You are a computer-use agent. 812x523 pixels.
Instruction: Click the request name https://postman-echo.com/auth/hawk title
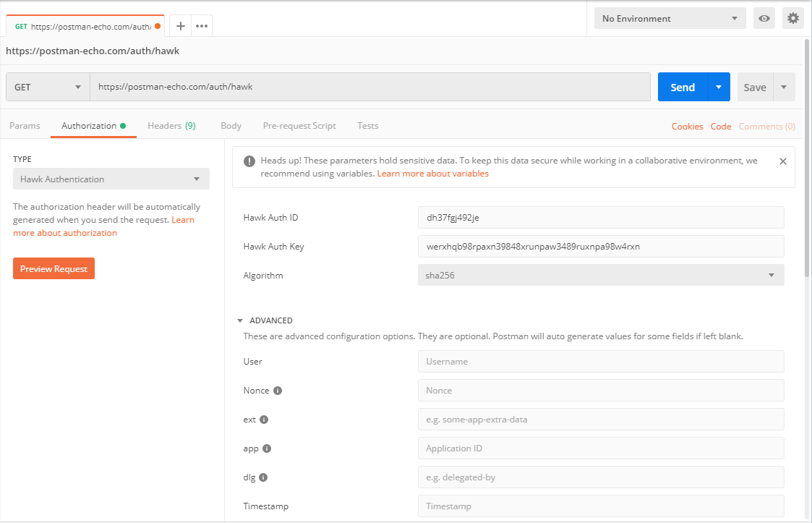pyautogui.click(x=93, y=51)
